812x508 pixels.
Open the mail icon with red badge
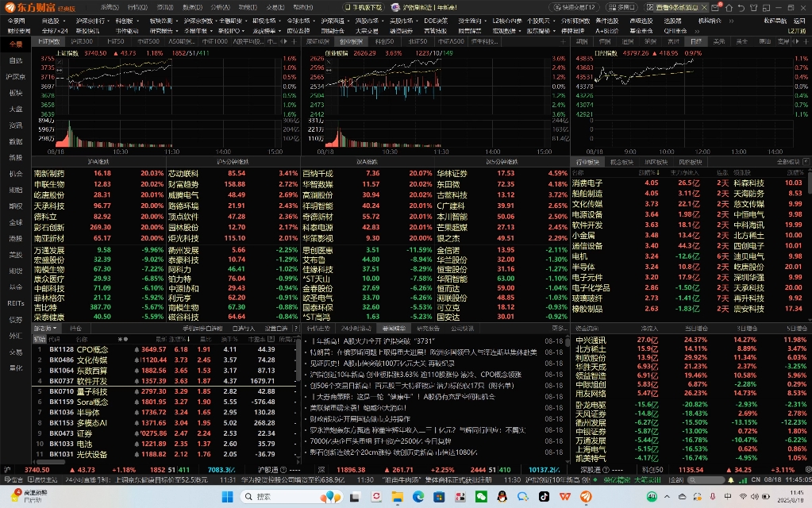point(716,7)
